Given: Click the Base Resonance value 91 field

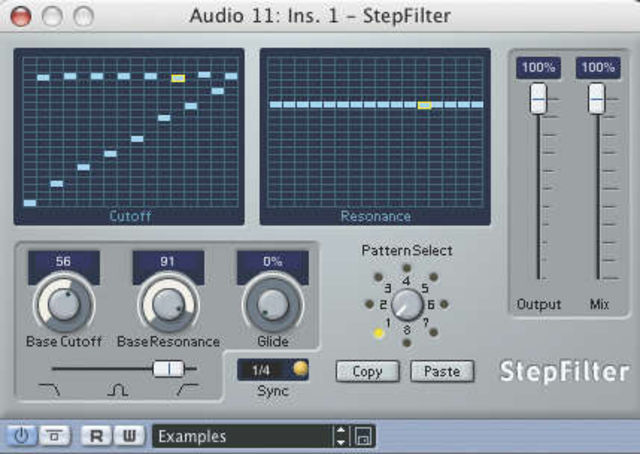Looking at the screenshot, I should 168,261.
